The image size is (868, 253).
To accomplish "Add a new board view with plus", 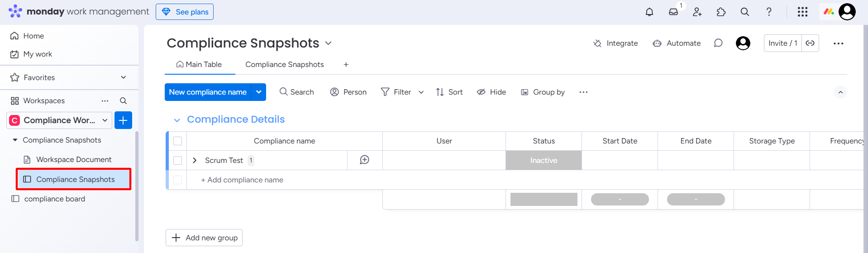I will tap(346, 65).
